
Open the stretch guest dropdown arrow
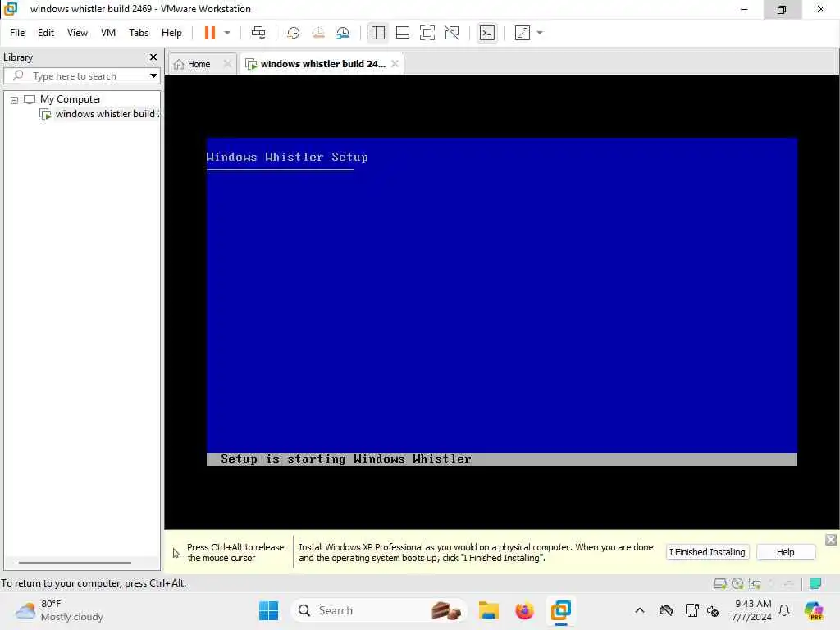tap(540, 33)
